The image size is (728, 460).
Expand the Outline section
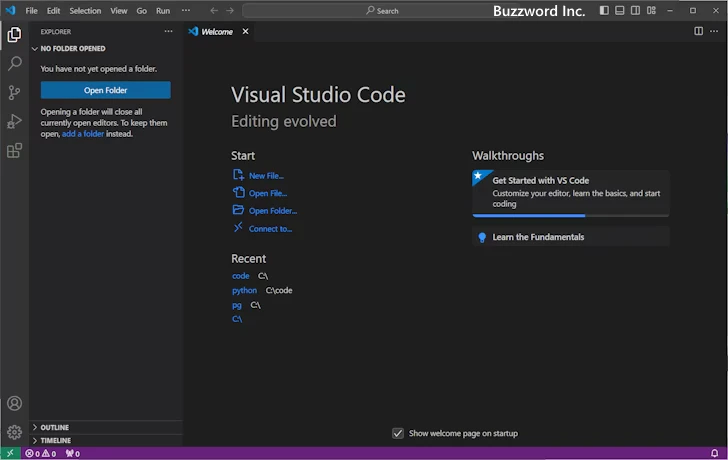pos(55,427)
